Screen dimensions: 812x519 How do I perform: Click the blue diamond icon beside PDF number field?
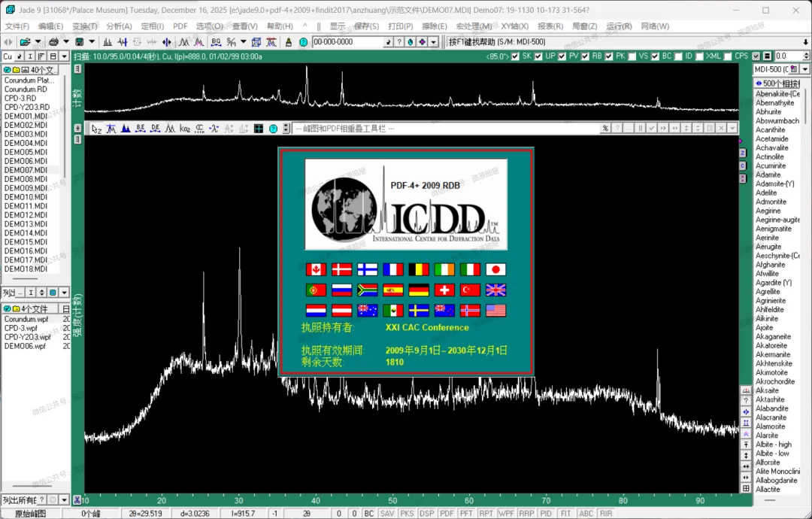click(x=411, y=42)
